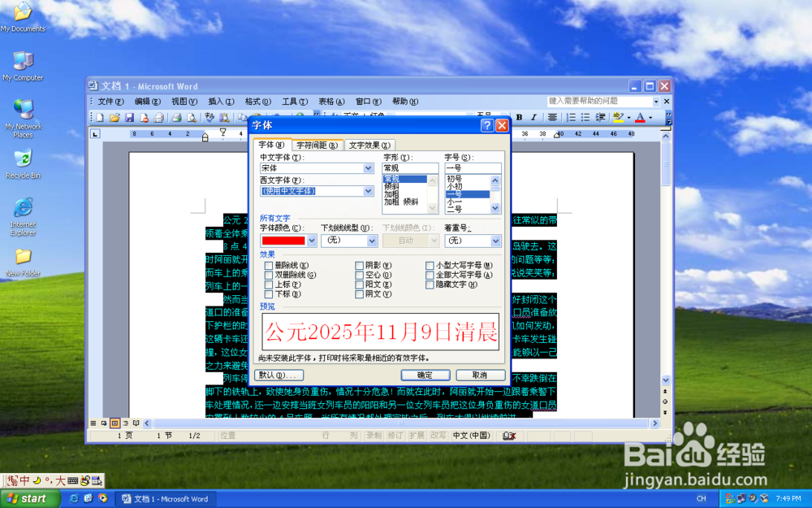Click the Print toolbar icon
This screenshot has width=812, height=508.
[x=176, y=118]
